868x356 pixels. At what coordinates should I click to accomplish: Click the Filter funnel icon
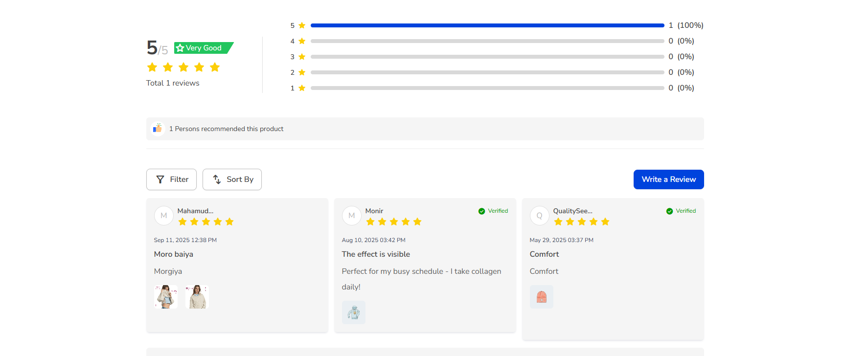[x=160, y=179]
